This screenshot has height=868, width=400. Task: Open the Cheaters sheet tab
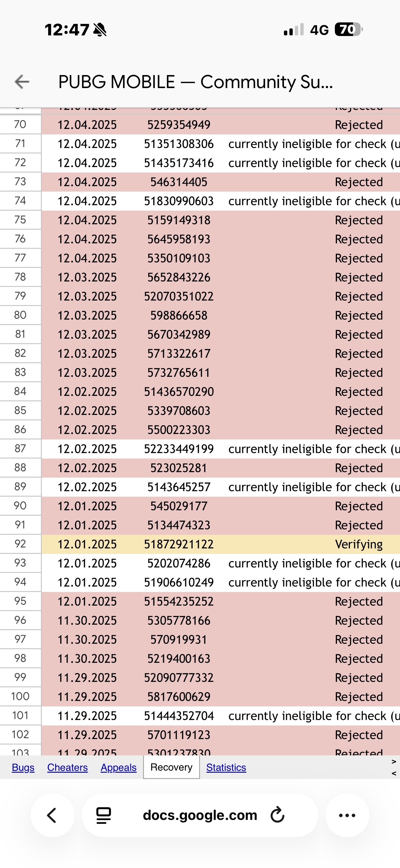pyautogui.click(x=68, y=767)
